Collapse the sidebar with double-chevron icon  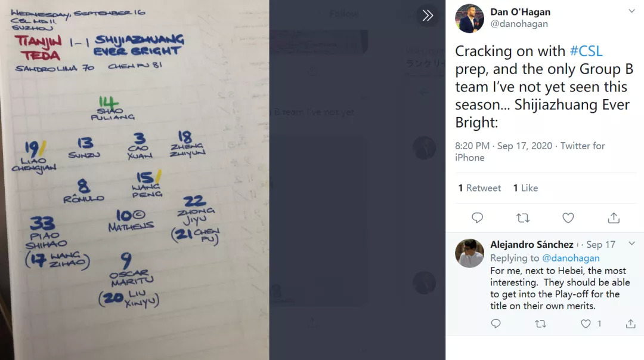point(428,16)
